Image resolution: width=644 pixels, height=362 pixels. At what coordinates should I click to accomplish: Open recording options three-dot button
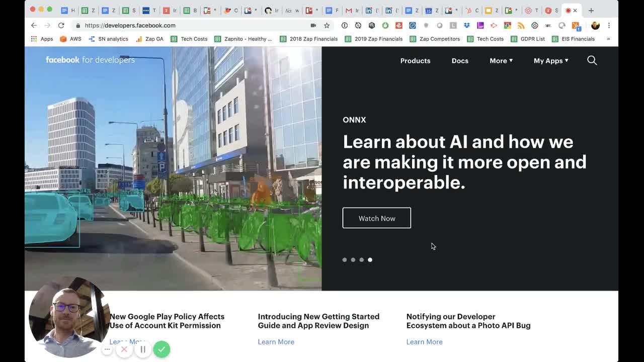point(107,349)
